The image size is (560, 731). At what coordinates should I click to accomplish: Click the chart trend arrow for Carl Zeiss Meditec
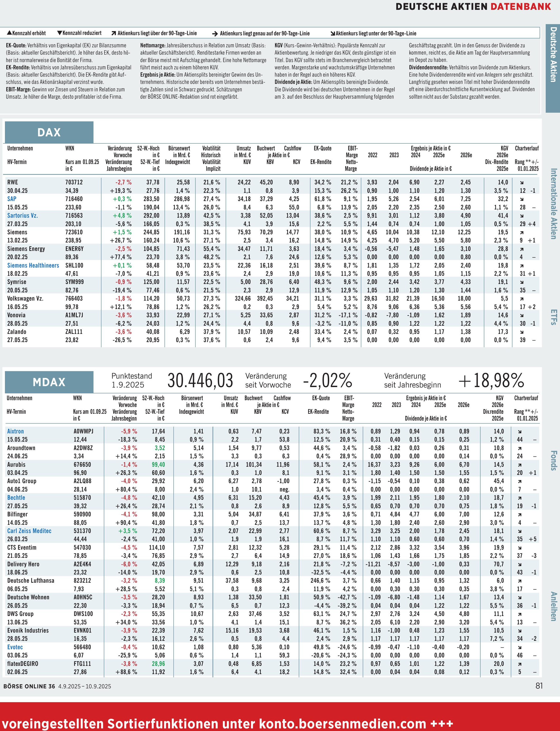(x=520, y=531)
